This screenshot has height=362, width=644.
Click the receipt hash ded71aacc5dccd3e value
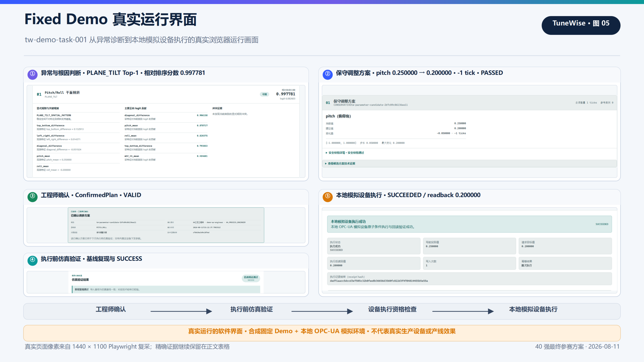point(379,281)
